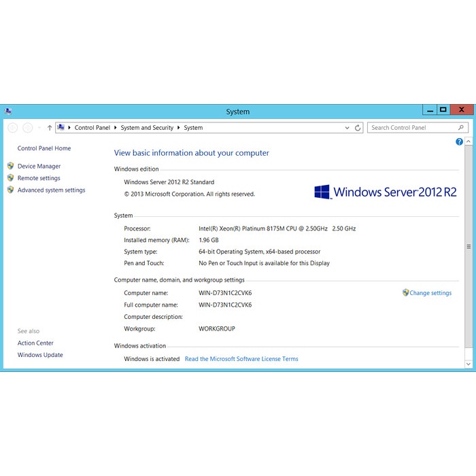476x476 pixels.
Task: Open the Help question mark icon
Action: [459, 141]
